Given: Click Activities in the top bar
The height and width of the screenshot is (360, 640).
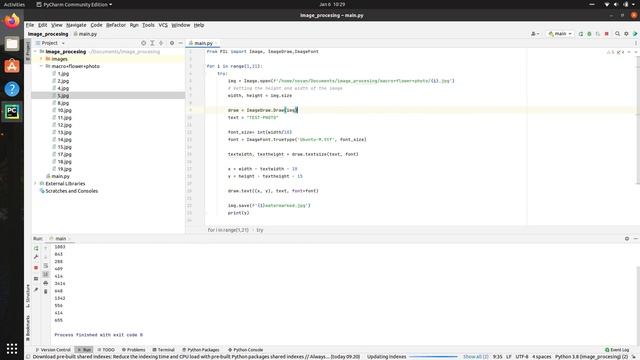Looking at the screenshot, I should (x=14, y=4).
